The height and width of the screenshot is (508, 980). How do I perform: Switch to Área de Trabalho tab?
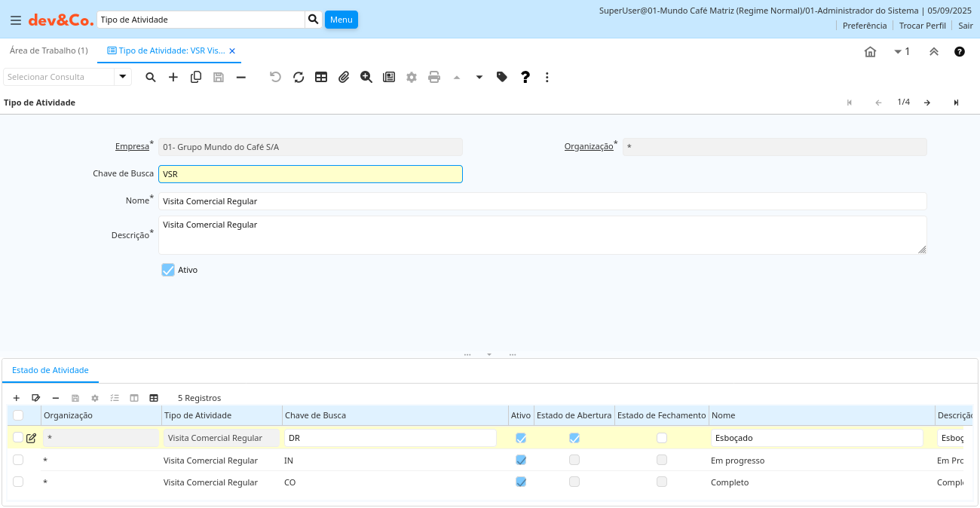(48, 50)
